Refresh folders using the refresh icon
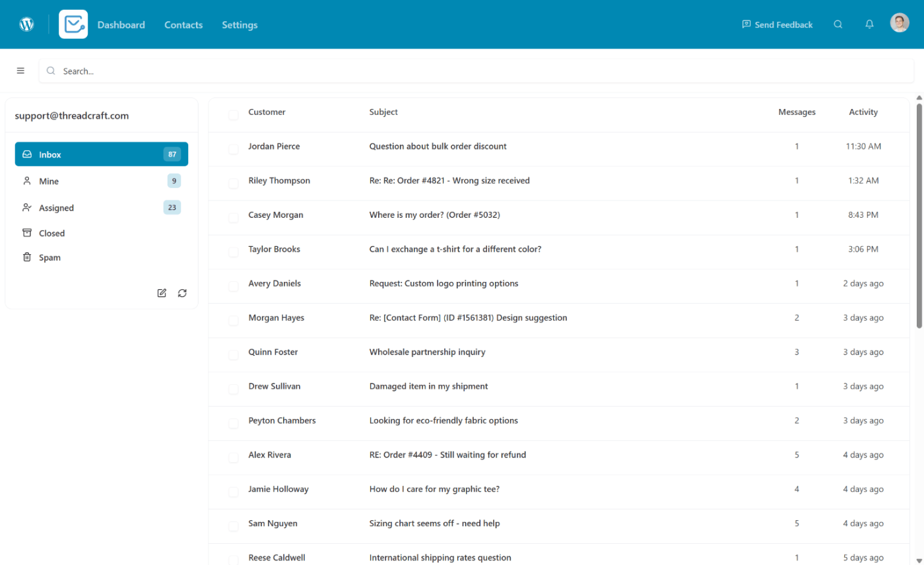 (x=182, y=292)
